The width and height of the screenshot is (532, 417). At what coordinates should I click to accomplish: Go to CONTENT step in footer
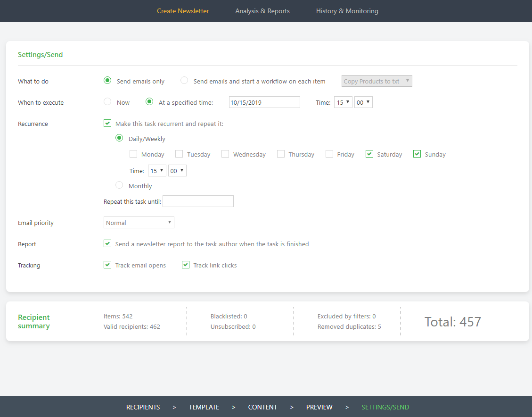262,407
